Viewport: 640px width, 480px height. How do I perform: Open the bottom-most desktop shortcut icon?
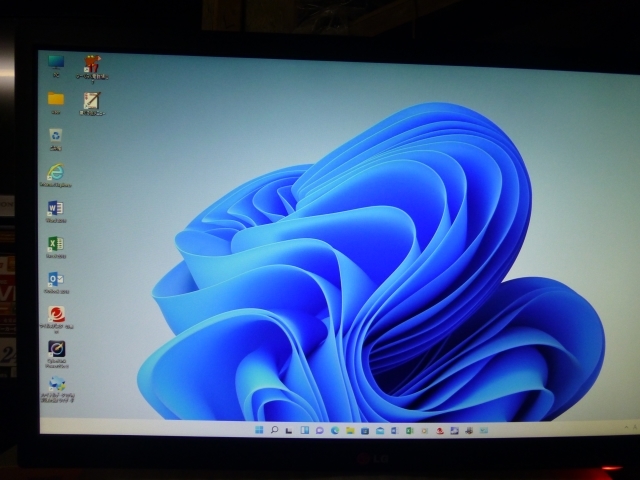coord(57,385)
